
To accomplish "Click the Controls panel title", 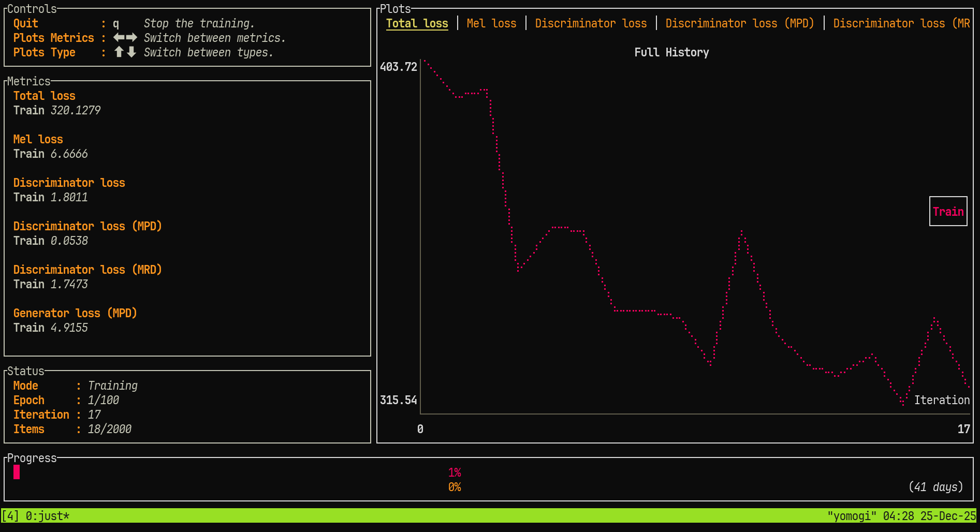I will [x=32, y=9].
